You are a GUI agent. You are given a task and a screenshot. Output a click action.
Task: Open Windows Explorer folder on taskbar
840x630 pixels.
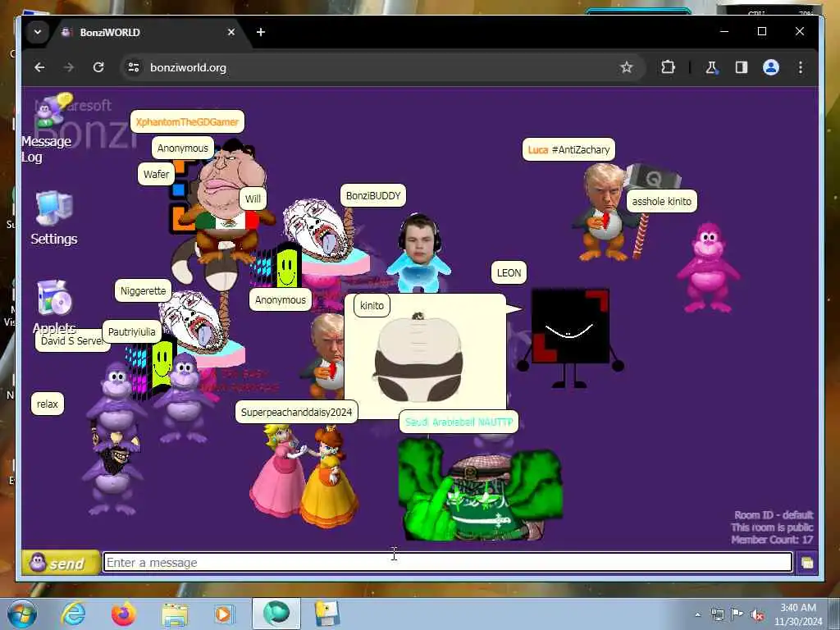(x=175, y=614)
